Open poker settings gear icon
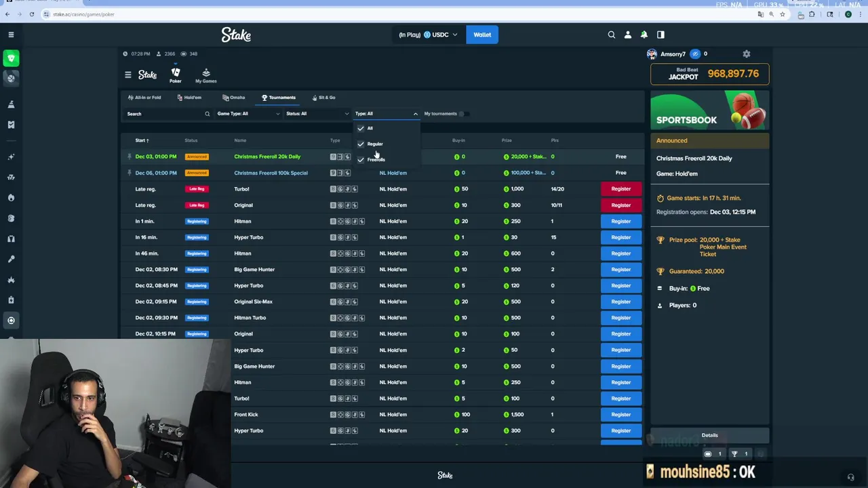 (747, 54)
